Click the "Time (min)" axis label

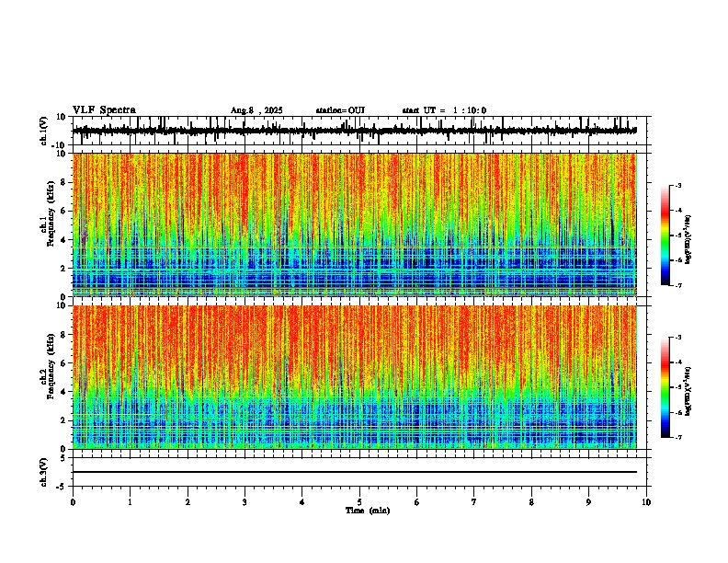click(368, 511)
